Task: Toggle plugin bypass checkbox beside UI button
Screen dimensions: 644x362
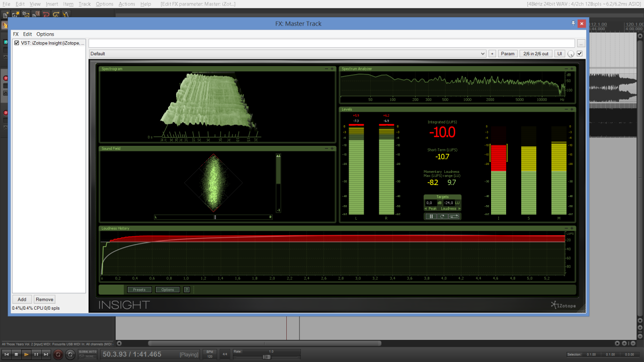Action: click(579, 54)
